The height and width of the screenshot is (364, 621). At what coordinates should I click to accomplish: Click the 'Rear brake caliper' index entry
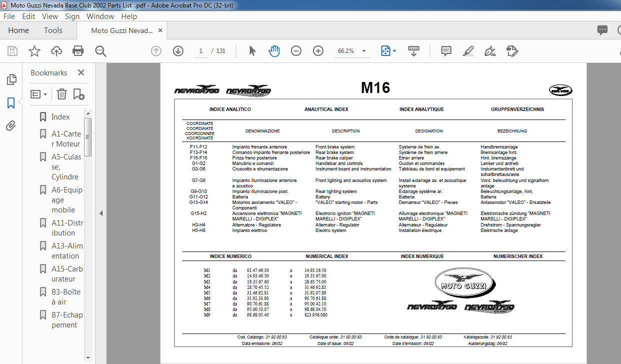334,158
